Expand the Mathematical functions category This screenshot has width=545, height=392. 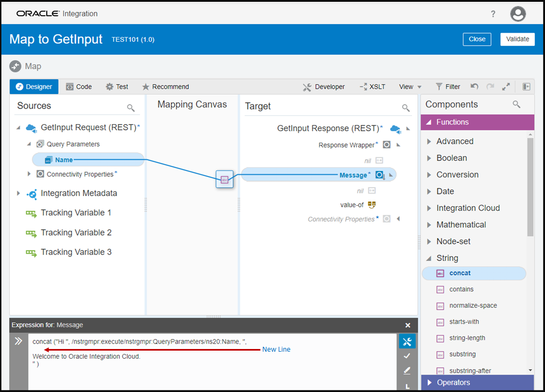429,225
